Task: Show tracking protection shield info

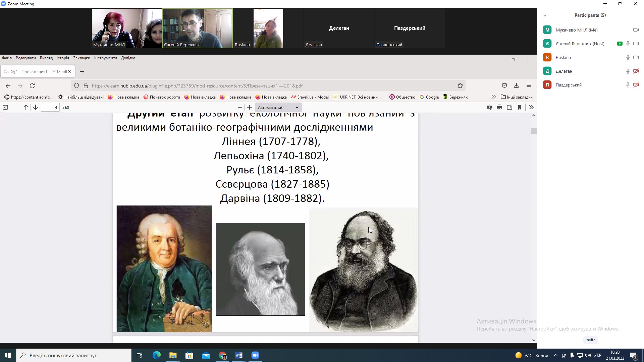Action: click(x=76, y=86)
